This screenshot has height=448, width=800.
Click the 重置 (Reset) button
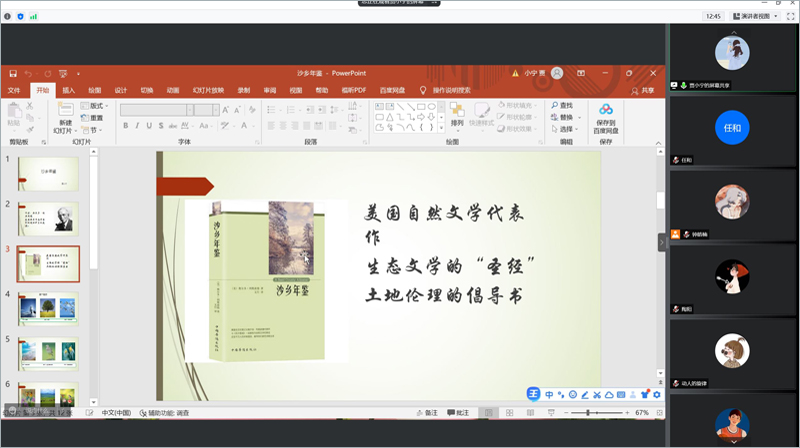click(96, 117)
